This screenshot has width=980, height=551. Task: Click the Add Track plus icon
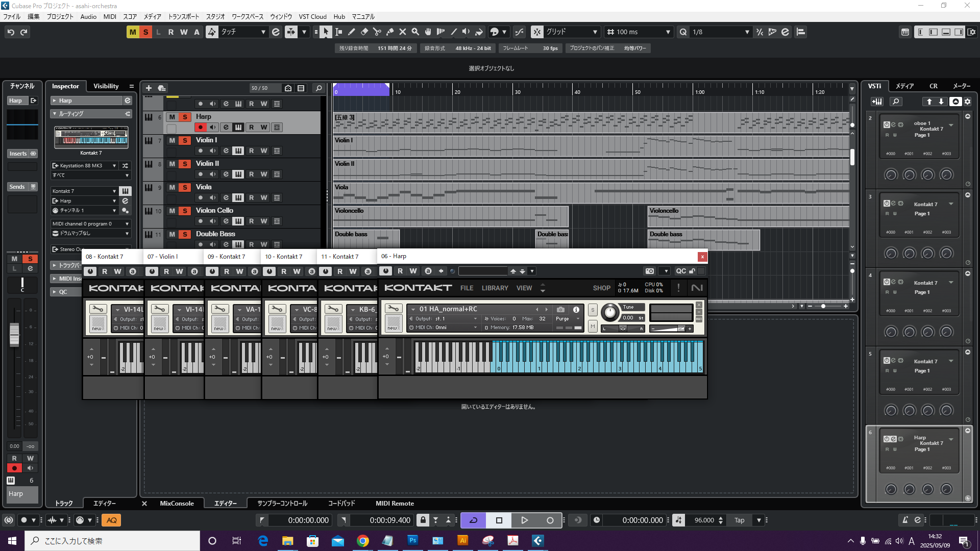[149, 88]
